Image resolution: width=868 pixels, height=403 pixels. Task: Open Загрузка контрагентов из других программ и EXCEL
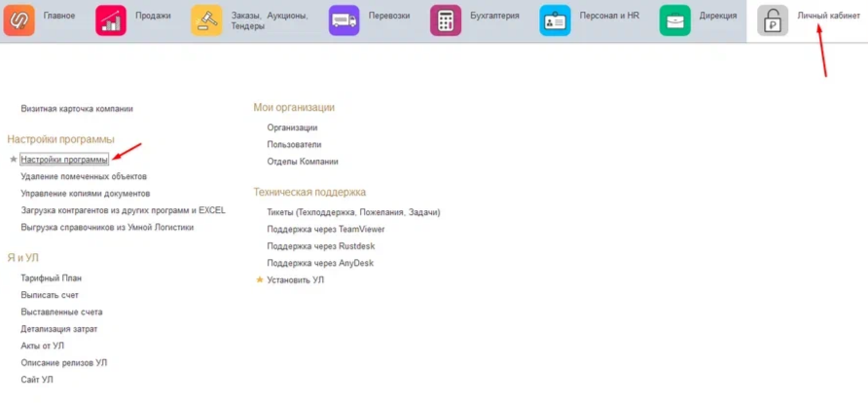click(x=123, y=210)
